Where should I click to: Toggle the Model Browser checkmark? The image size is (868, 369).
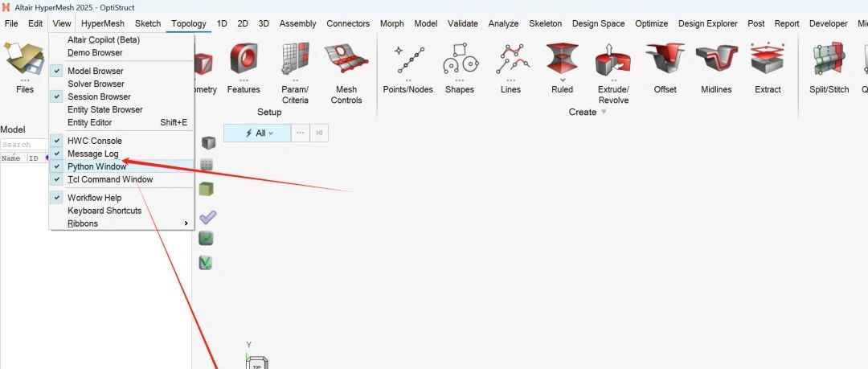click(57, 71)
